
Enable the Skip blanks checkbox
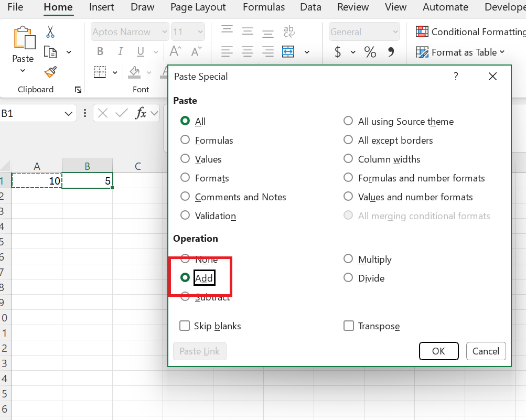(185, 326)
